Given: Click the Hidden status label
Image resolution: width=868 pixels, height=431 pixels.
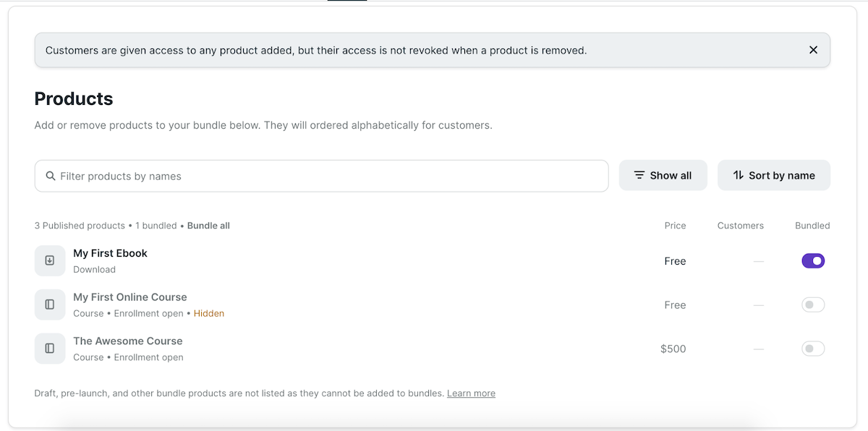Looking at the screenshot, I should click(x=208, y=313).
